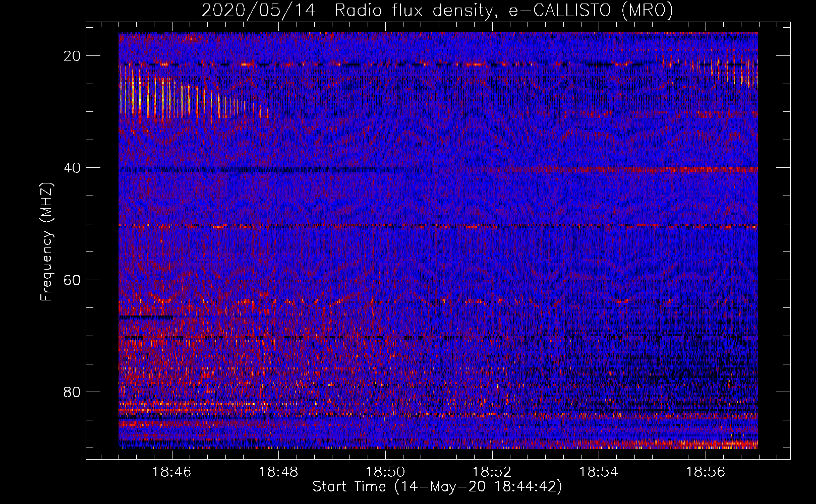Click the 'Start Time (14-May-20 18:44:42)' axis label
The height and width of the screenshot is (504, 816).
click(437, 487)
